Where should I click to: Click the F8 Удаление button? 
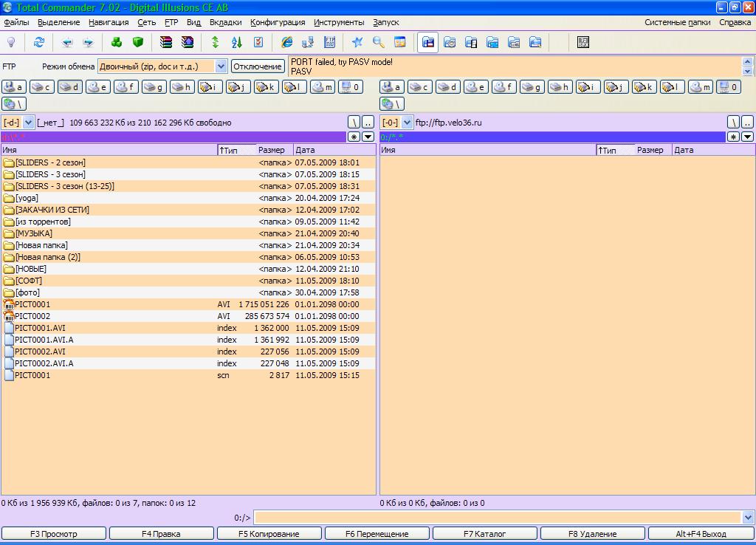593,533
